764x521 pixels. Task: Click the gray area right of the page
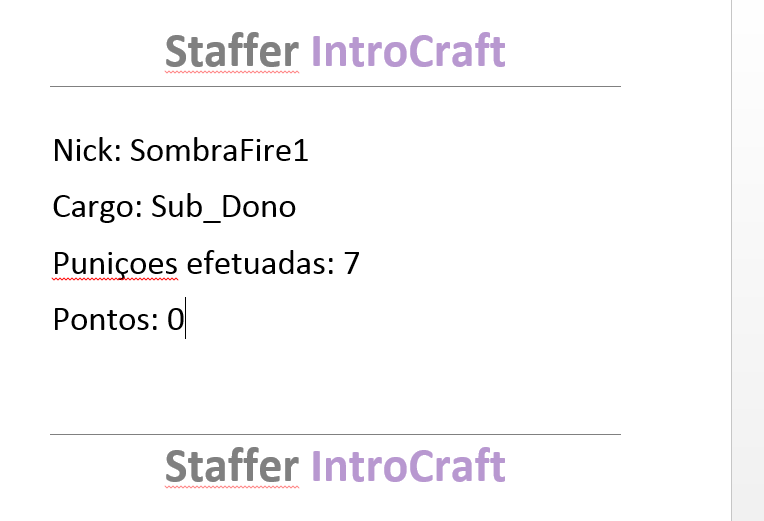click(748, 260)
